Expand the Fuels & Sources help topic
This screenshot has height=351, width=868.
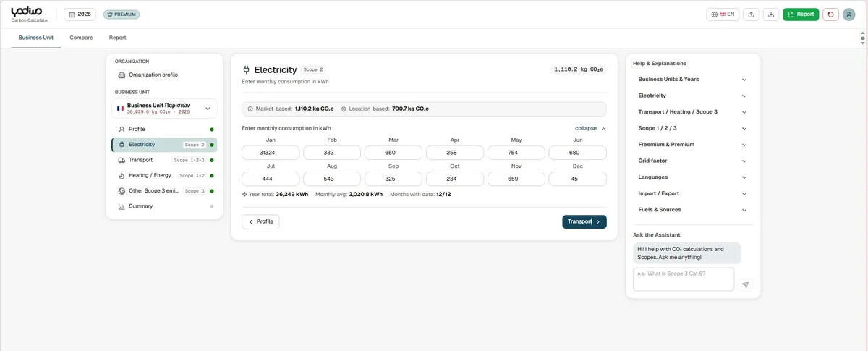[692, 210]
